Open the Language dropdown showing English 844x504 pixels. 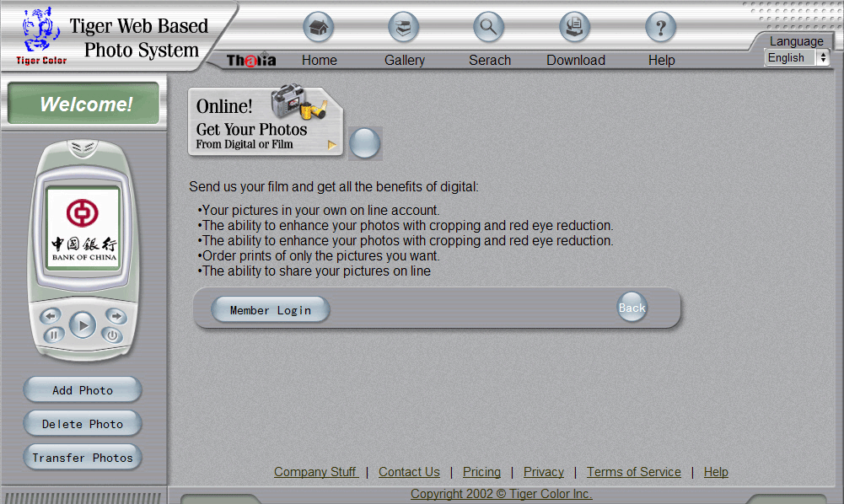pos(797,57)
